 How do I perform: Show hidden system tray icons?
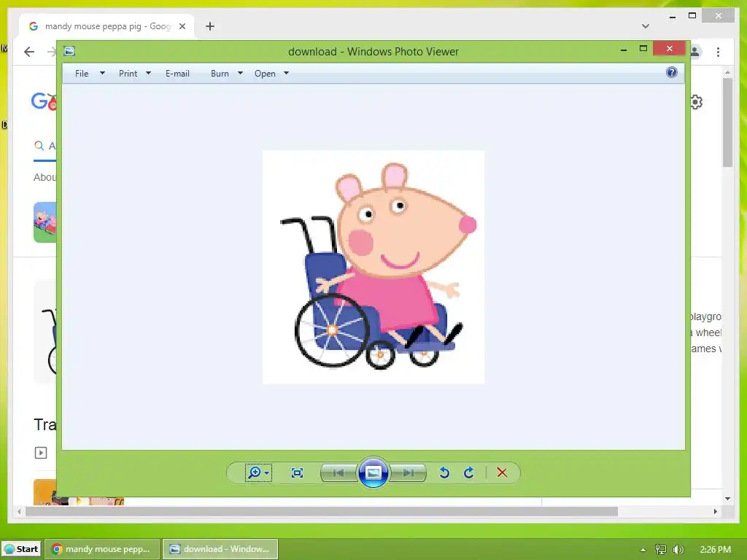pos(643,550)
